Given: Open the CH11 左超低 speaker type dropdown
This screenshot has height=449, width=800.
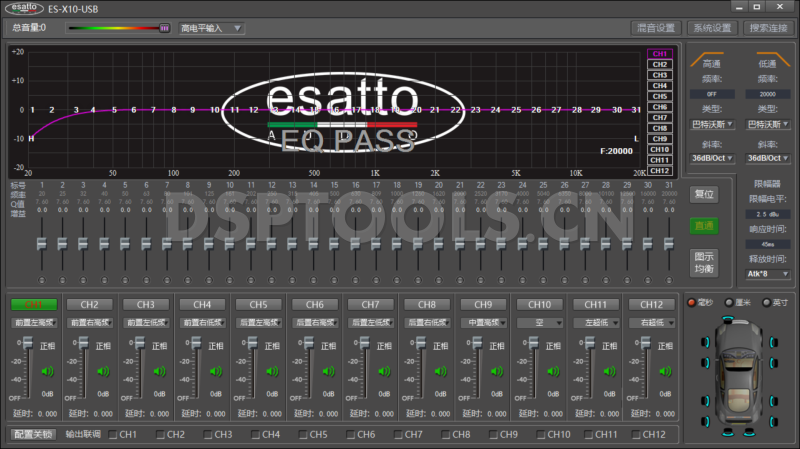Looking at the screenshot, I should tap(596, 323).
